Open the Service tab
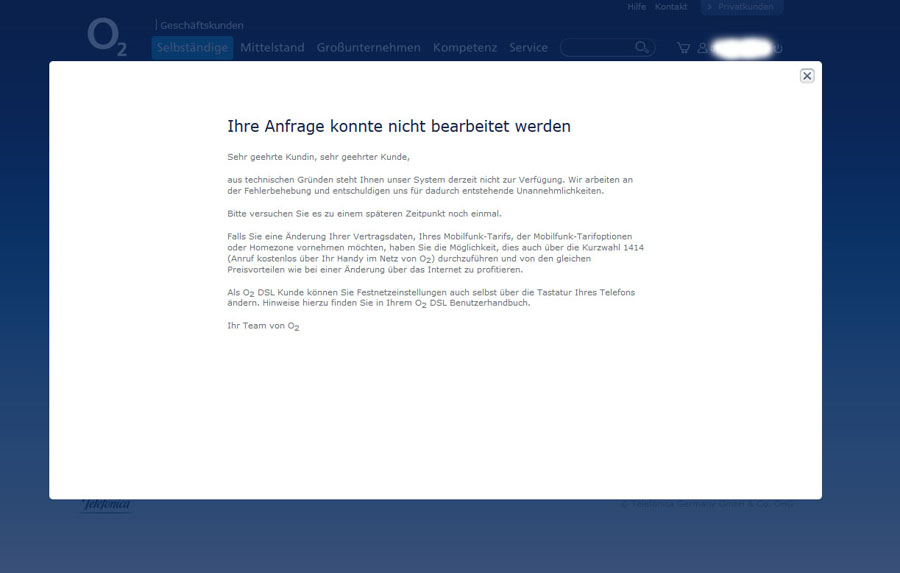Screen dimensions: 900x573 (528, 48)
